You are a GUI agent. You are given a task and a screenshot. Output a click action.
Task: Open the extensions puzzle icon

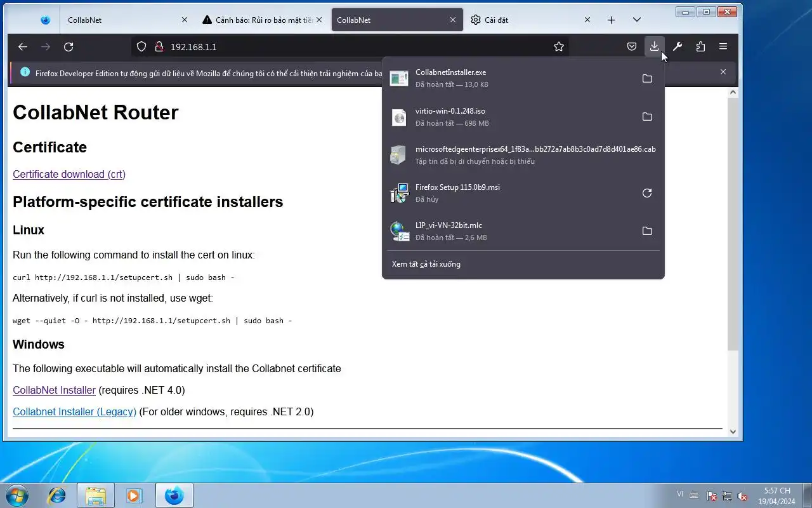(x=700, y=46)
